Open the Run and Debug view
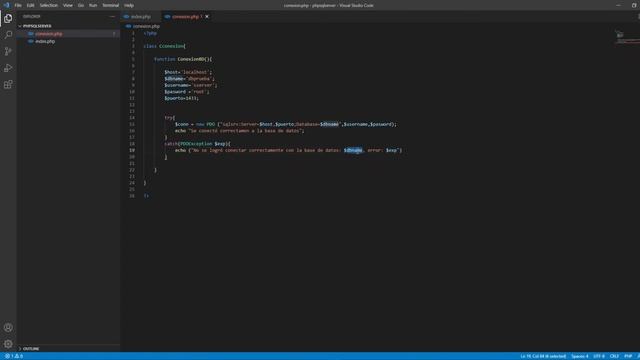 [x=8, y=68]
